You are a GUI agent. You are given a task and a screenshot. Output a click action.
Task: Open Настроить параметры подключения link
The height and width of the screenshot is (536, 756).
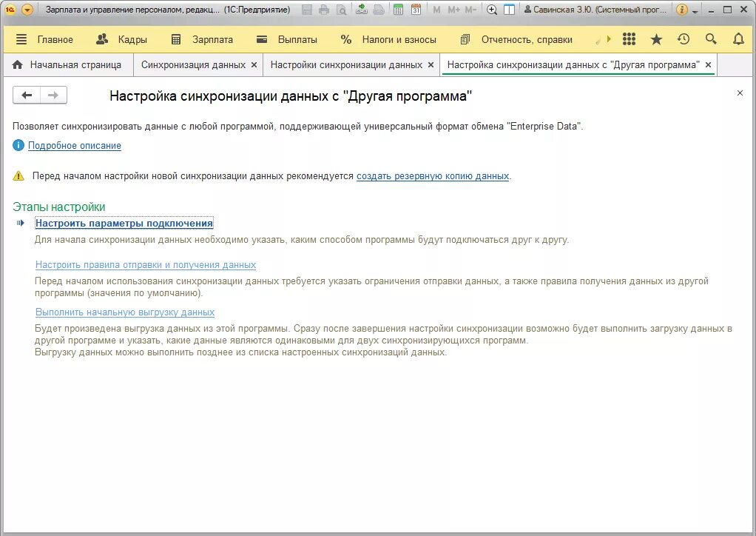click(124, 223)
